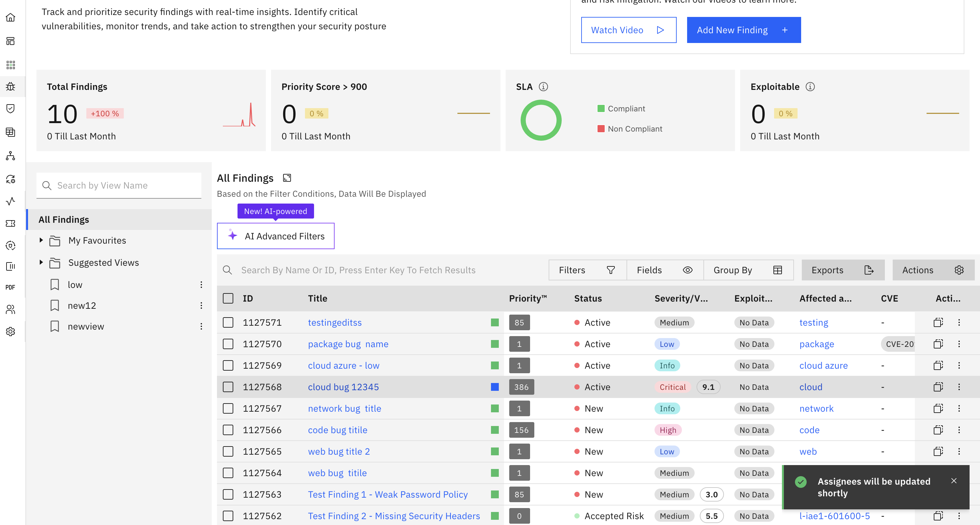
Task: Expand the Suggested Views folder
Action: tap(41, 262)
